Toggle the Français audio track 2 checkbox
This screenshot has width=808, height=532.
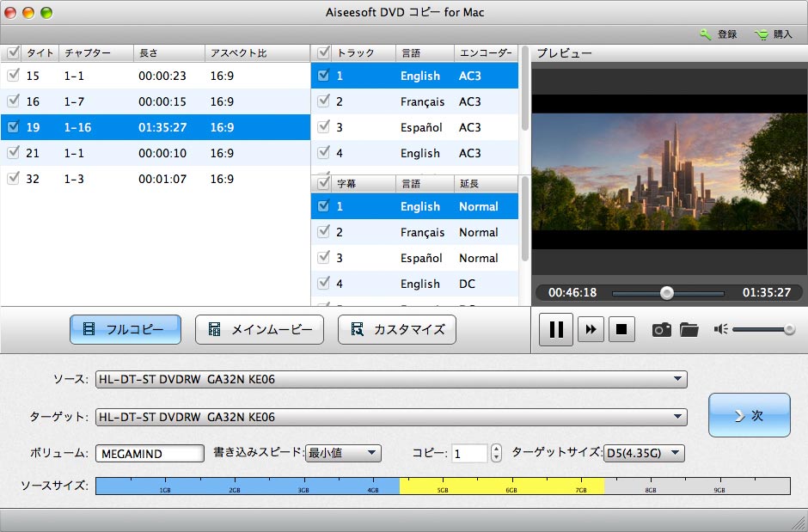click(323, 101)
